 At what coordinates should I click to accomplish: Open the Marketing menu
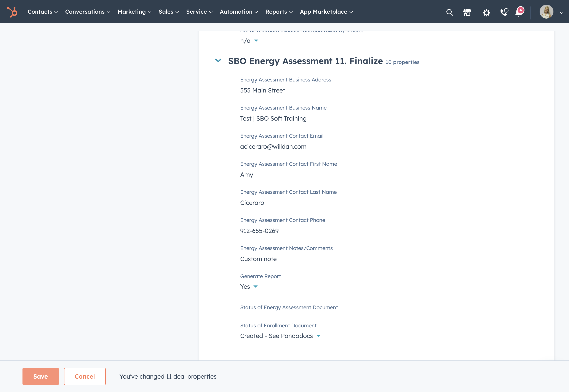point(134,12)
